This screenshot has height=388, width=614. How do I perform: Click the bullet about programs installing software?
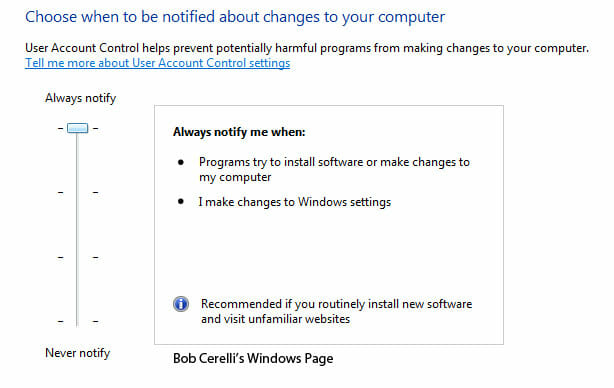tap(334, 170)
